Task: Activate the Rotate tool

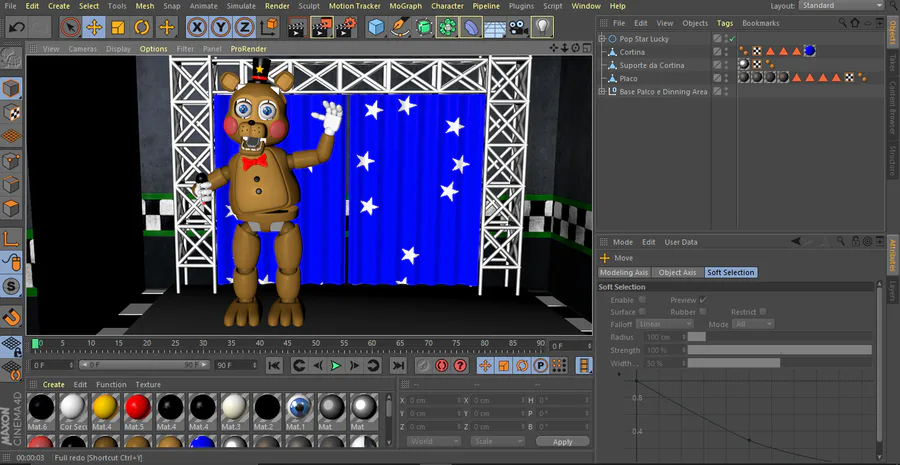Action: (142, 27)
